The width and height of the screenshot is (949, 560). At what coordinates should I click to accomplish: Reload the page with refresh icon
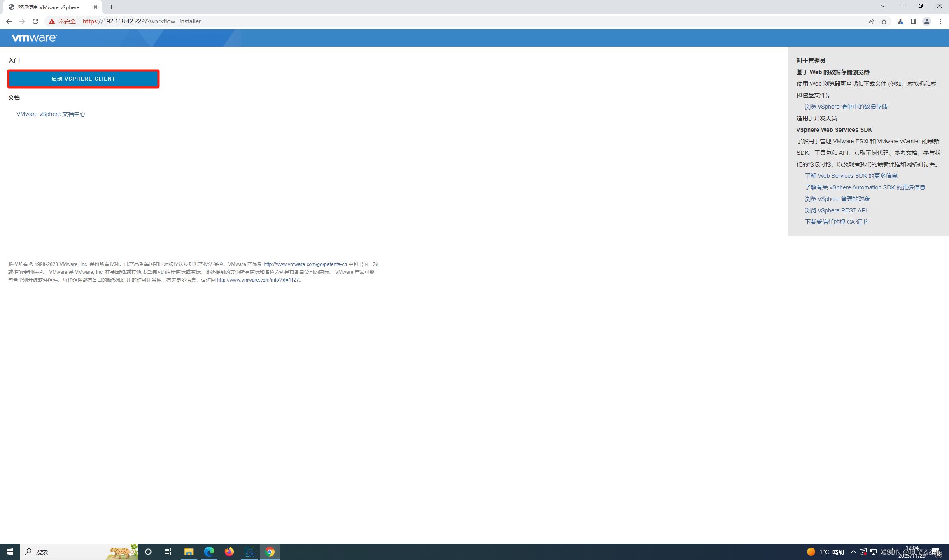pos(35,21)
